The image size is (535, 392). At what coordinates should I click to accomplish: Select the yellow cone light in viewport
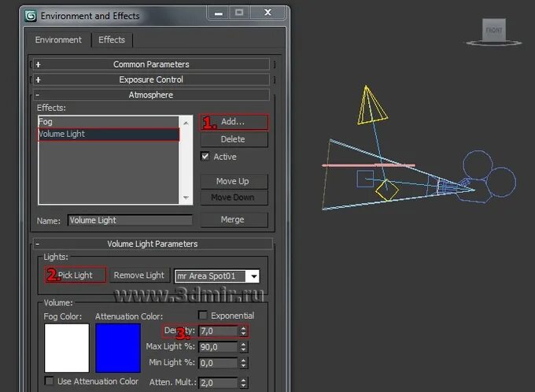[371, 105]
